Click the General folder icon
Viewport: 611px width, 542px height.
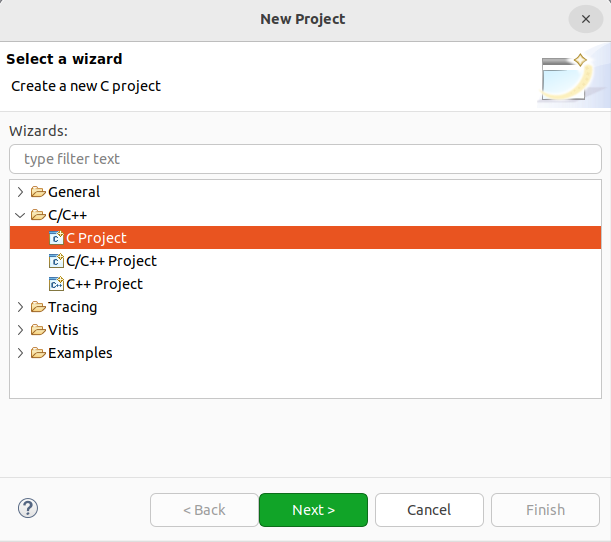[38, 192]
